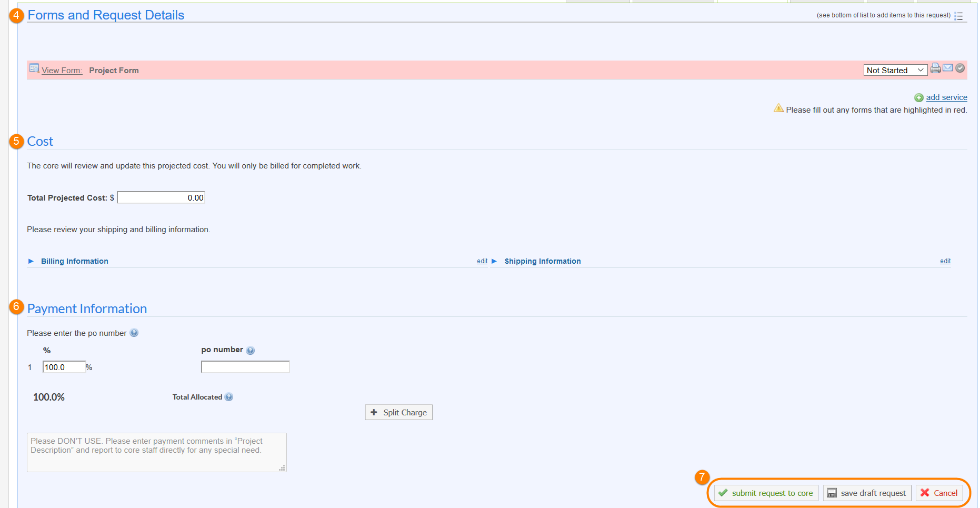Click submit request to core button
The image size is (980, 508).
click(x=766, y=493)
